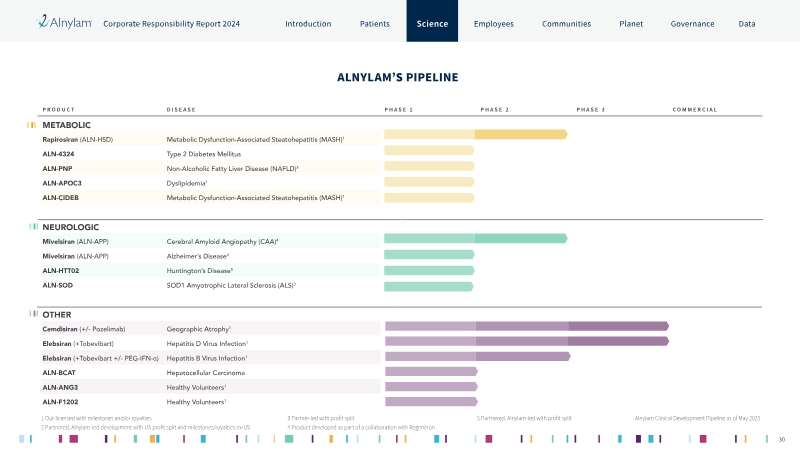Open the Communities tab
800x450 pixels.
pyautogui.click(x=566, y=23)
